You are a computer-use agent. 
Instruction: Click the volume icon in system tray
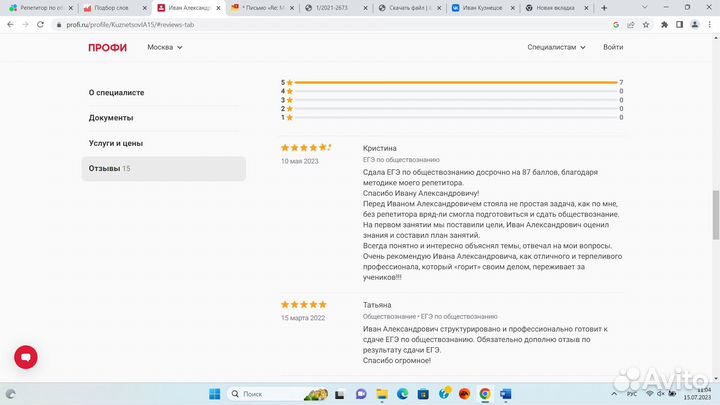coord(661,394)
